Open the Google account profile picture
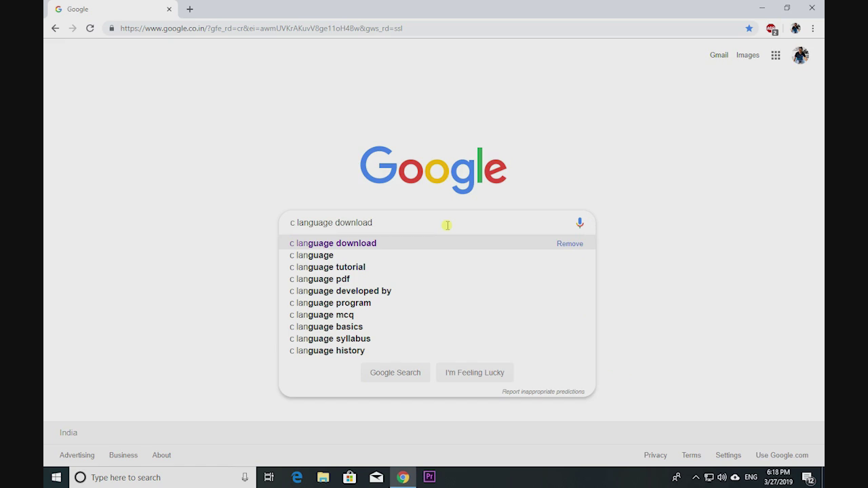Image resolution: width=868 pixels, height=488 pixels. pyautogui.click(x=800, y=56)
